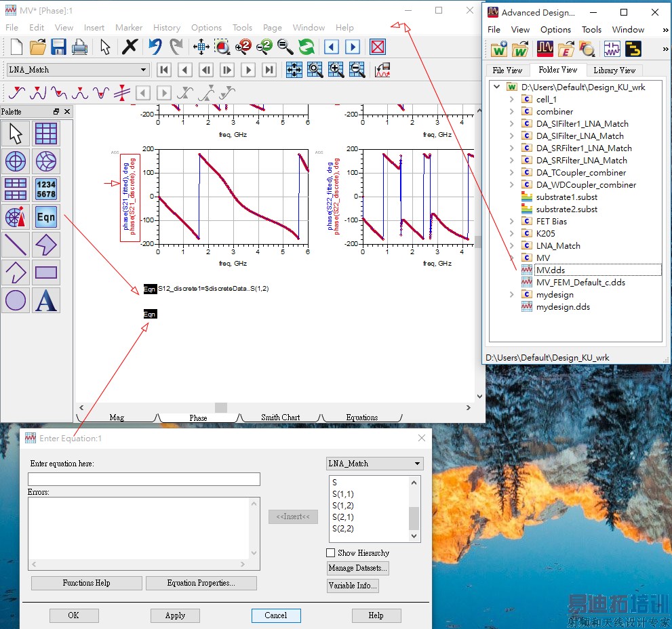Switch to the Smith Chart page tab

coord(280,418)
